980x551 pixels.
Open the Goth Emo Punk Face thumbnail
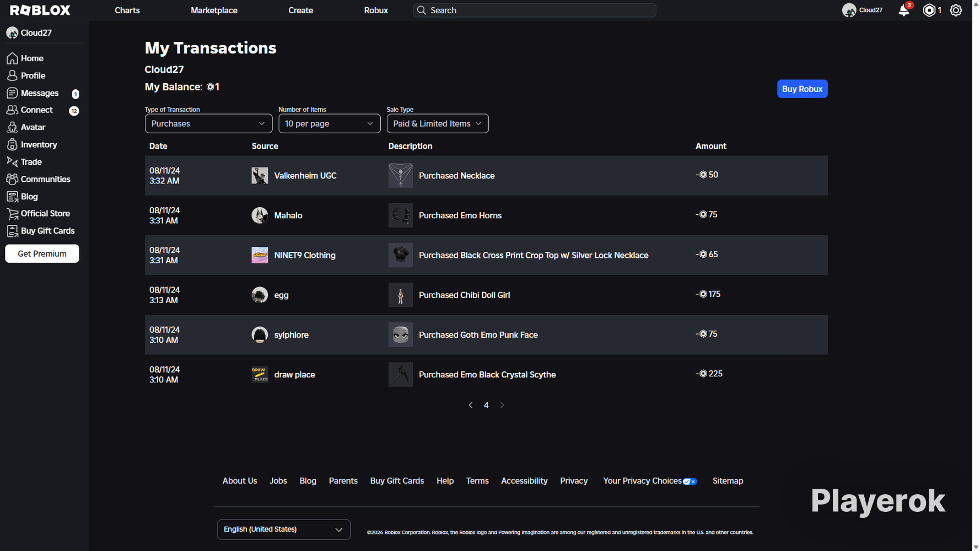pyautogui.click(x=401, y=335)
